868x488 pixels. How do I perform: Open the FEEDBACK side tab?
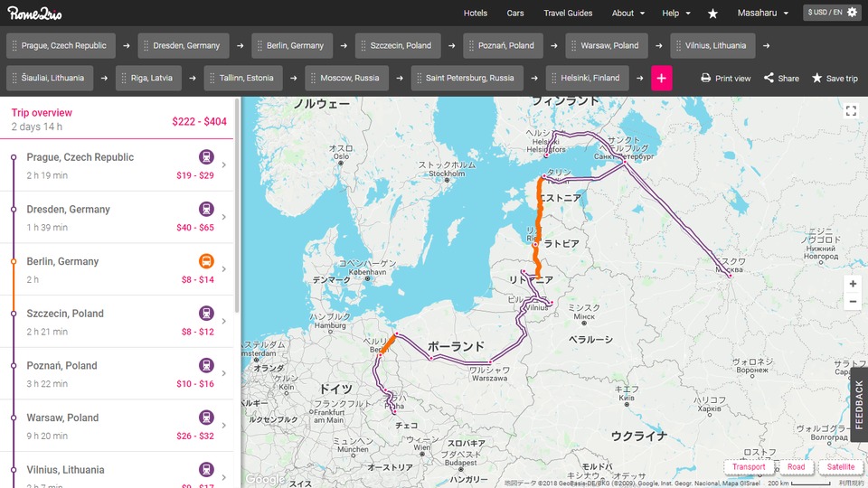[859, 405]
